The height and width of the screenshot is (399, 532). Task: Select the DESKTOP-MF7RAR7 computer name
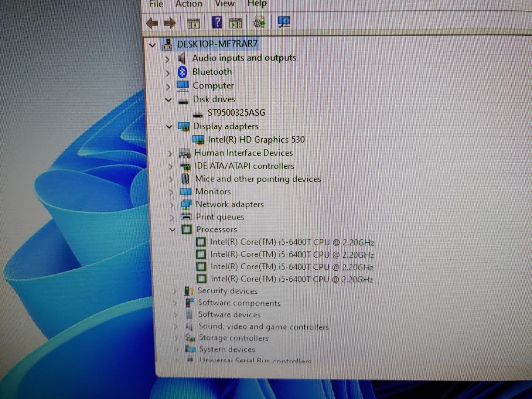click(217, 44)
